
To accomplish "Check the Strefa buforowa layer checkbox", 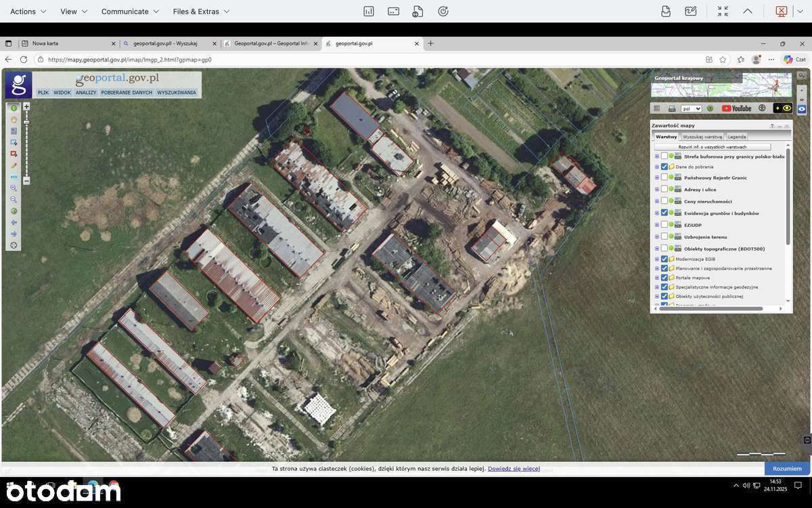I will [x=664, y=156].
